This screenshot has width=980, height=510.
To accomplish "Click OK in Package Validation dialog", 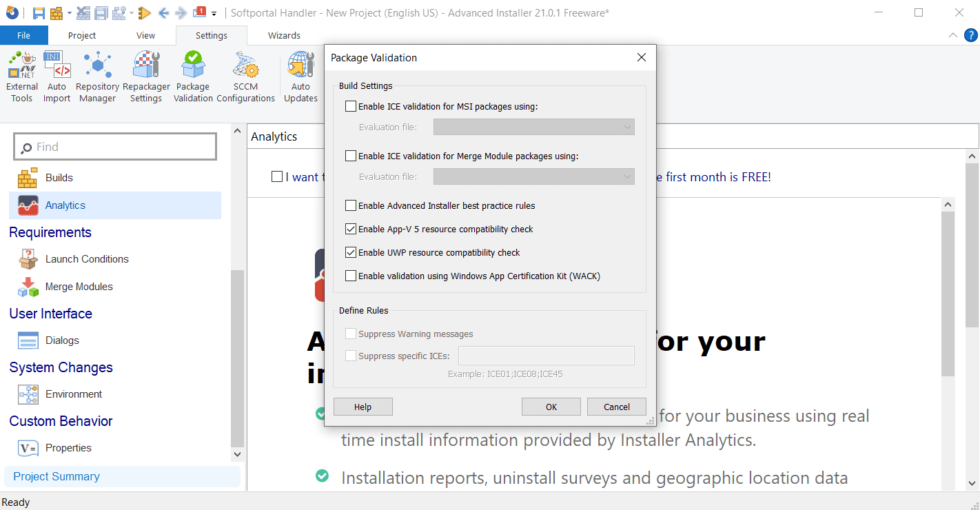I will click(551, 407).
